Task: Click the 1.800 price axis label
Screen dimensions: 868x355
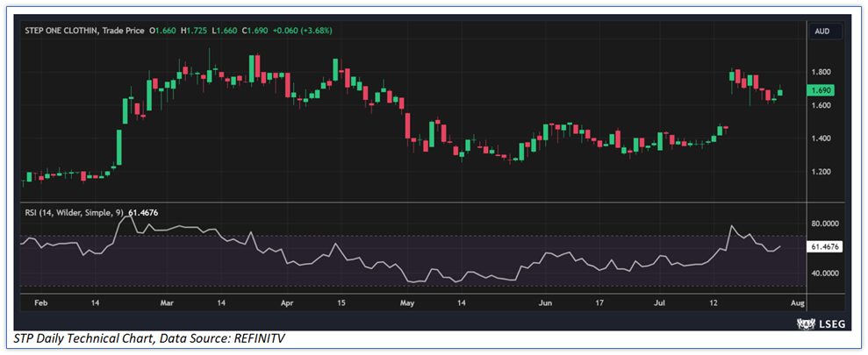Action: pos(821,72)
